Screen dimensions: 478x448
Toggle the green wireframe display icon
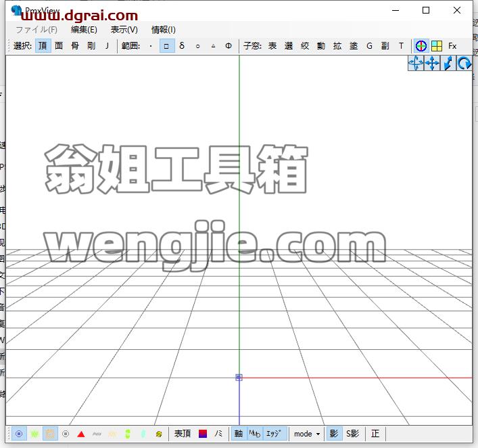(x=34, y=434)
